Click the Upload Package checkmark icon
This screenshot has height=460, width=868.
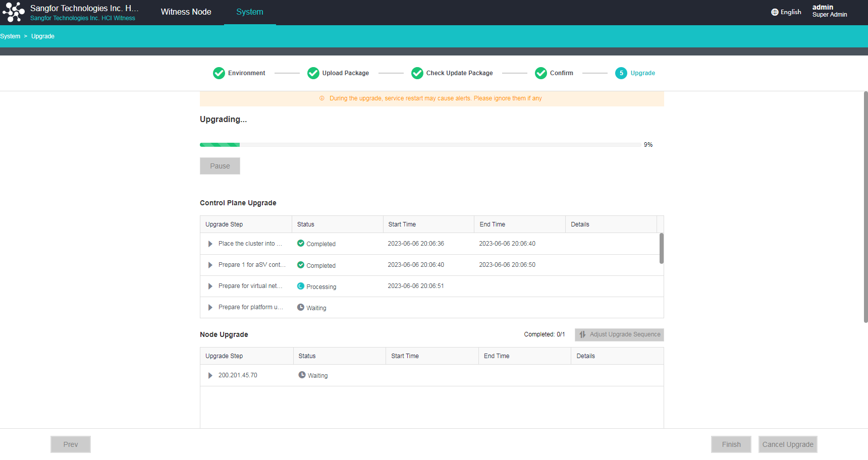[313, 73]
